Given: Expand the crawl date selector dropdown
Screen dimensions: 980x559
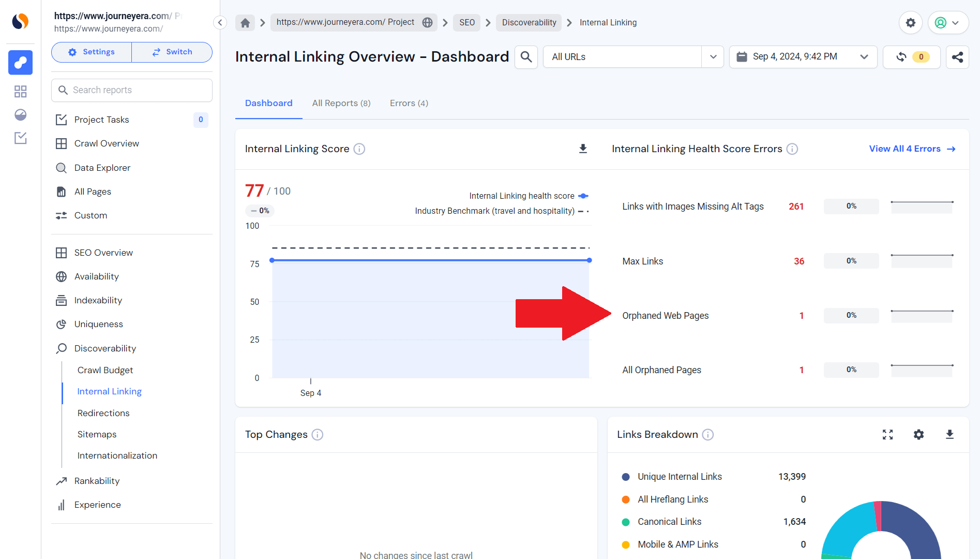Looking at the screenshot, I should [x=864, y=57].
